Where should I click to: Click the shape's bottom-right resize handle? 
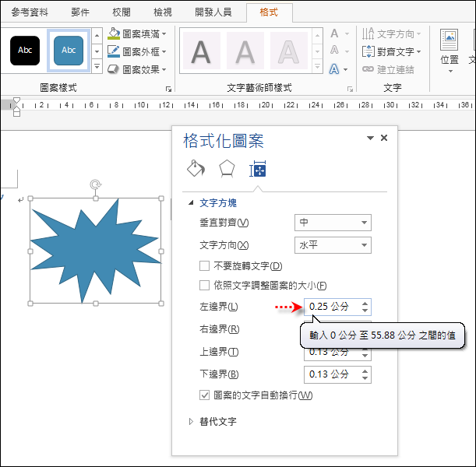pyautogui.click(x=161, y=304)
